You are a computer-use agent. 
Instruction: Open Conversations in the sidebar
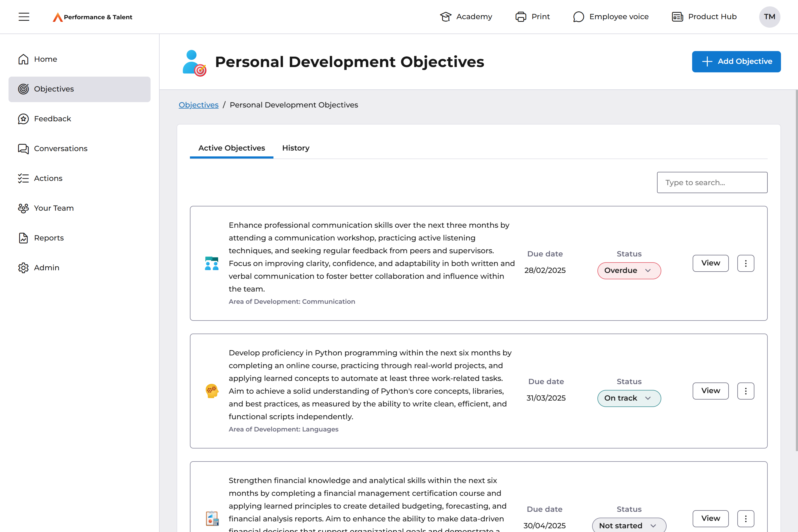(x=60, y=149)
